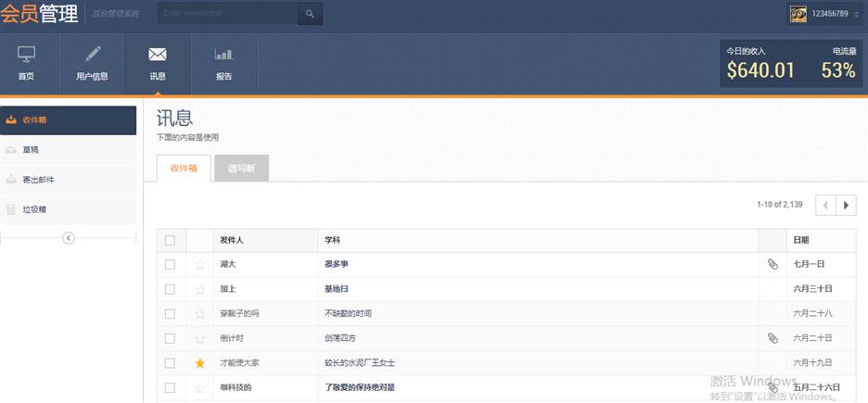Switch to the 谱写新 compose tab

coord(241,168)
